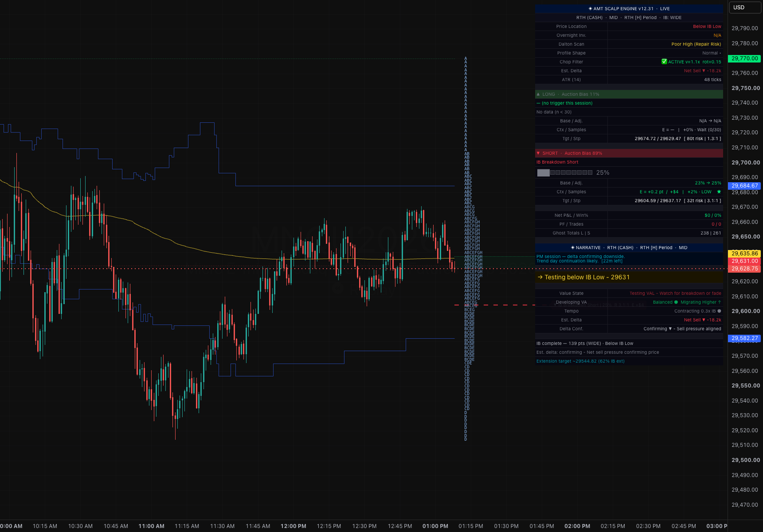Click the Ghost Totals '238 | 261' value
This screenshot has width=763, height=532.
point(711,233)
